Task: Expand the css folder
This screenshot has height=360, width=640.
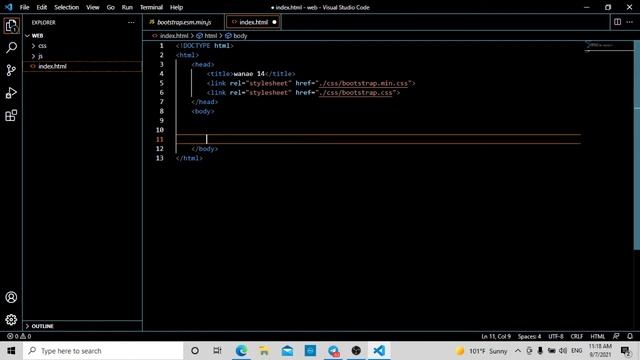Action: (42, 46)
